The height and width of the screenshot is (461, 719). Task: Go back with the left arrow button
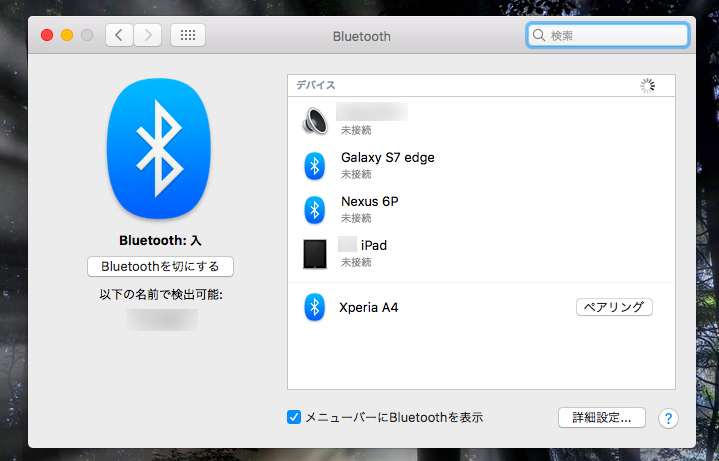[118, 35]
